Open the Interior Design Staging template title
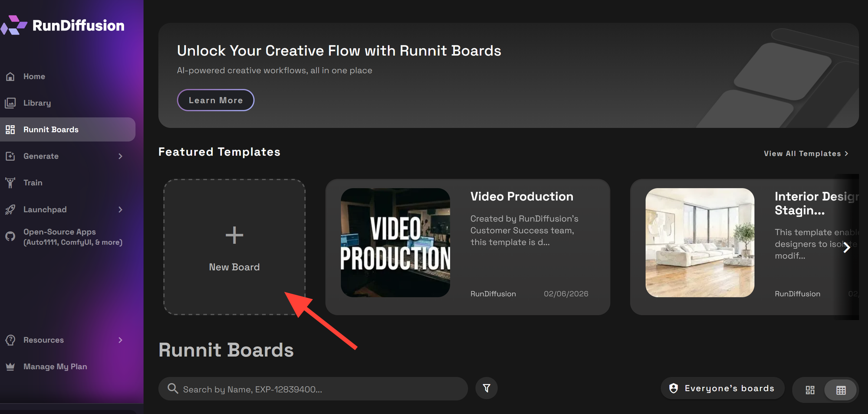This screenshot has height=414, width=868. 816,203
